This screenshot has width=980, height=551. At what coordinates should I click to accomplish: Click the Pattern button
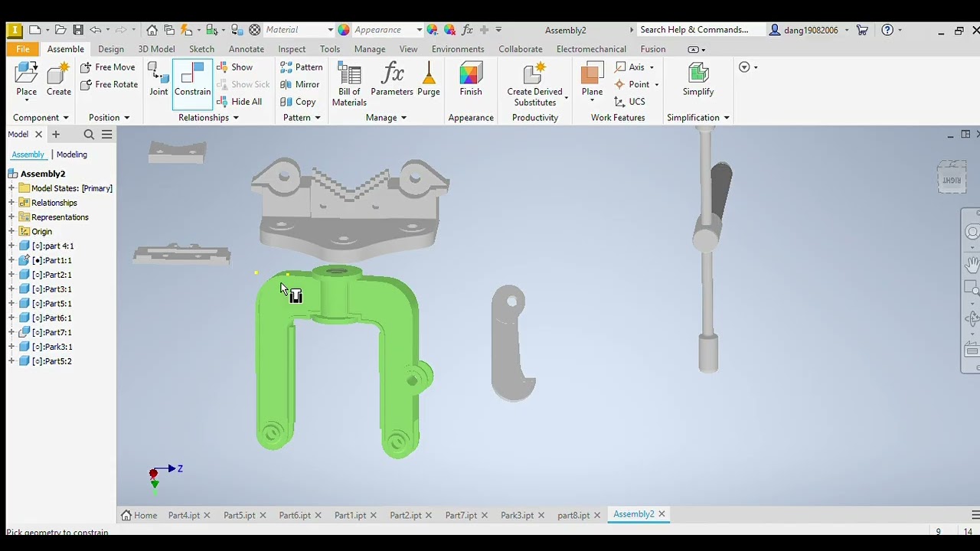click(302, 67)
